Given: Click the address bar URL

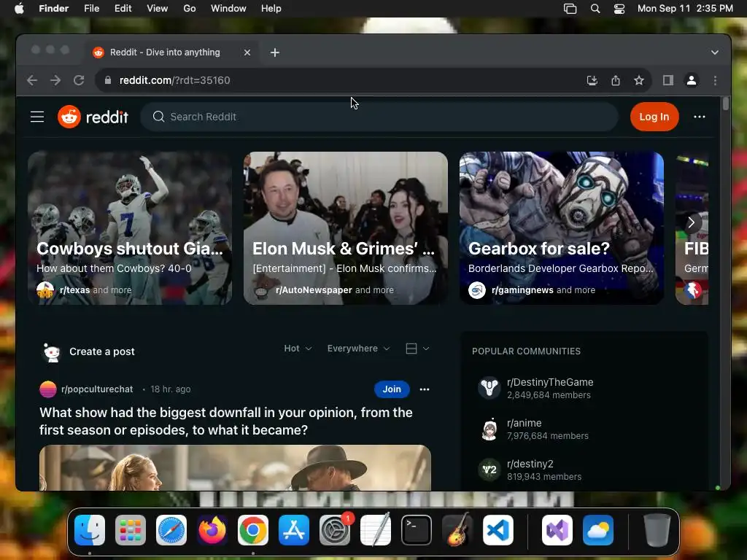Looking at the screenshot, I should pos(174,80).
